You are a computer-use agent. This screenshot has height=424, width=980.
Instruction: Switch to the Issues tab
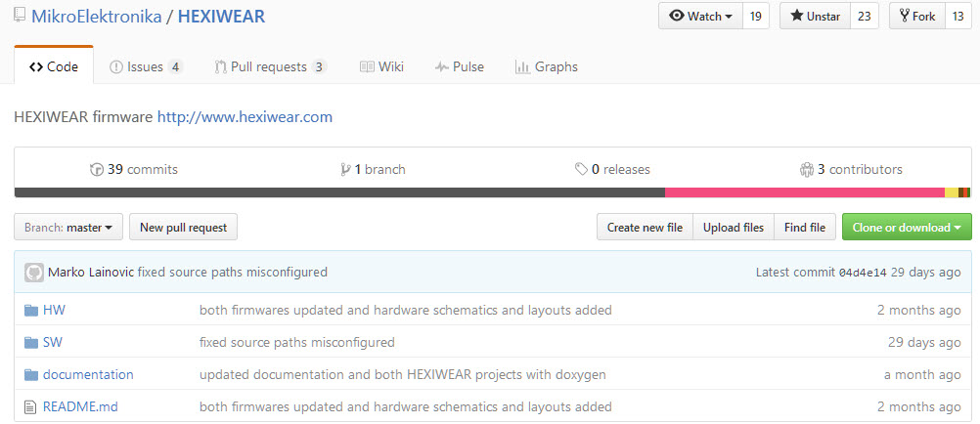click(145, 66)
